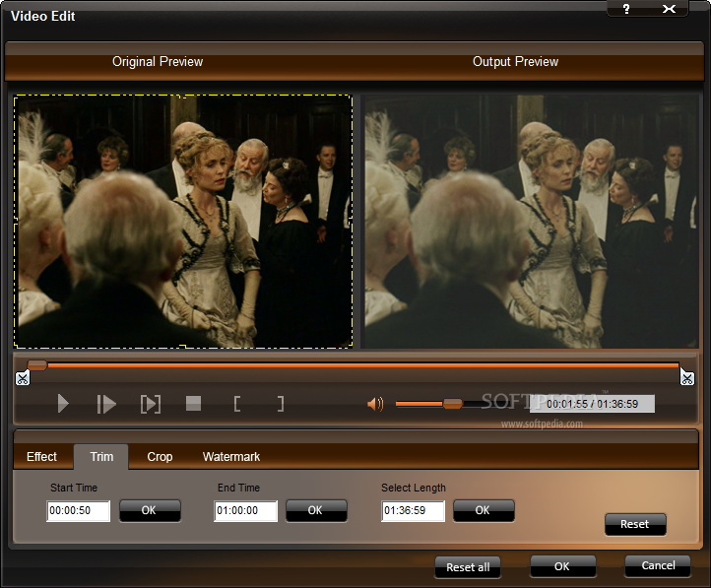Screen dimensions: 711x588
Task: Close the Video Edit window
Action: coord(669,9)
